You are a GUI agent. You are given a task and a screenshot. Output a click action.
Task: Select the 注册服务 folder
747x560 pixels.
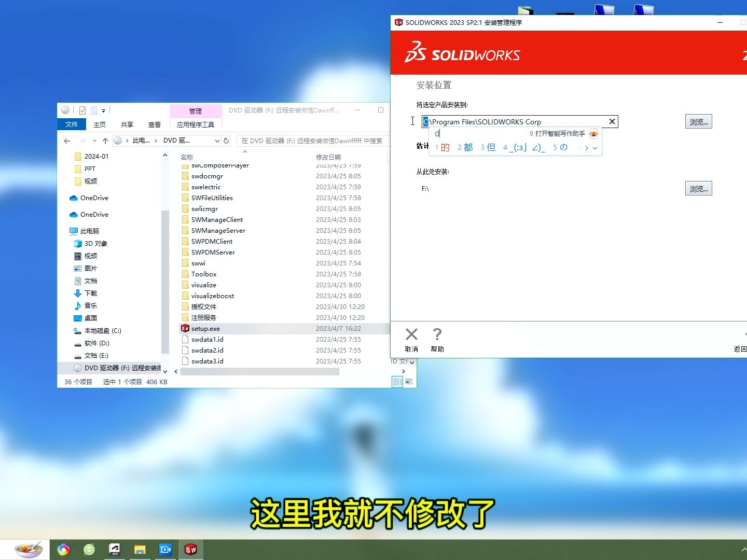point(204,317)
